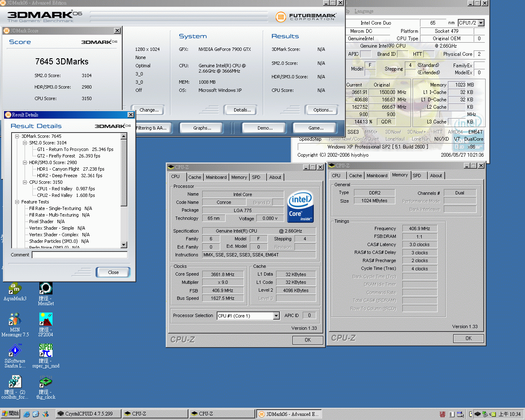The width and height of the screenshot is (525, 420).
Task: Collapse the Feature Tests tree node
Action: 17,202
